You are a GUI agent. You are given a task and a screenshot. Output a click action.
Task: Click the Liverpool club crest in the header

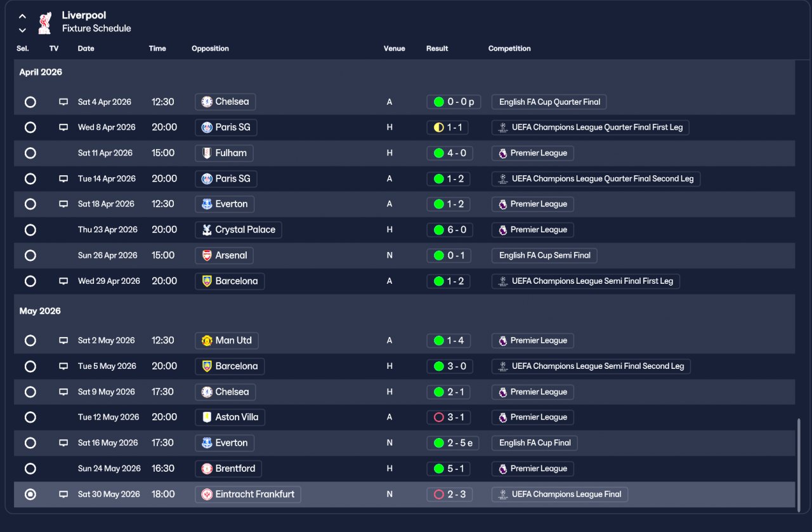(x=44, y=22)
